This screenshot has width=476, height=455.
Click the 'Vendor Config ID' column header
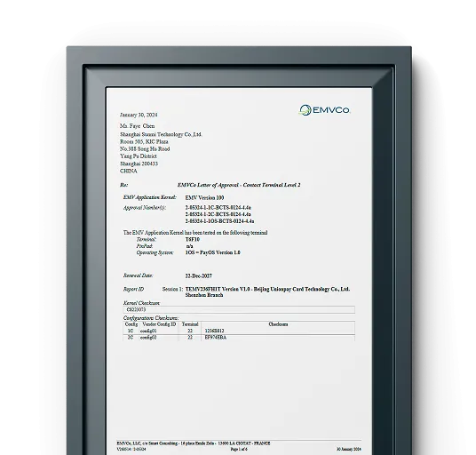tap(159, 324)
